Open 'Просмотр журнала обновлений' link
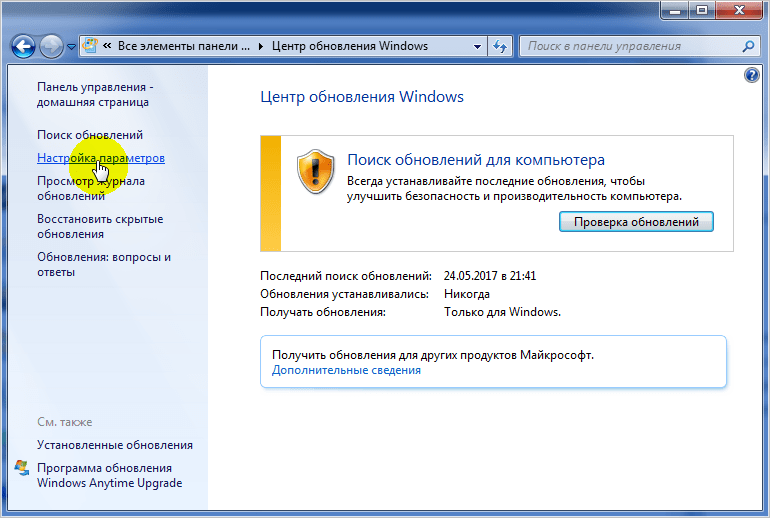This screenshot has height=518, width=770. tap(91, 188)
